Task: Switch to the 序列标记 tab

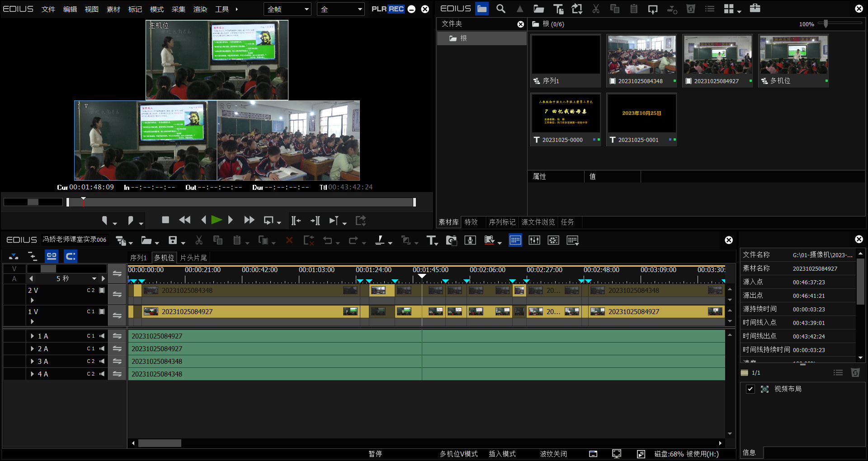Action: pos(502,222)
